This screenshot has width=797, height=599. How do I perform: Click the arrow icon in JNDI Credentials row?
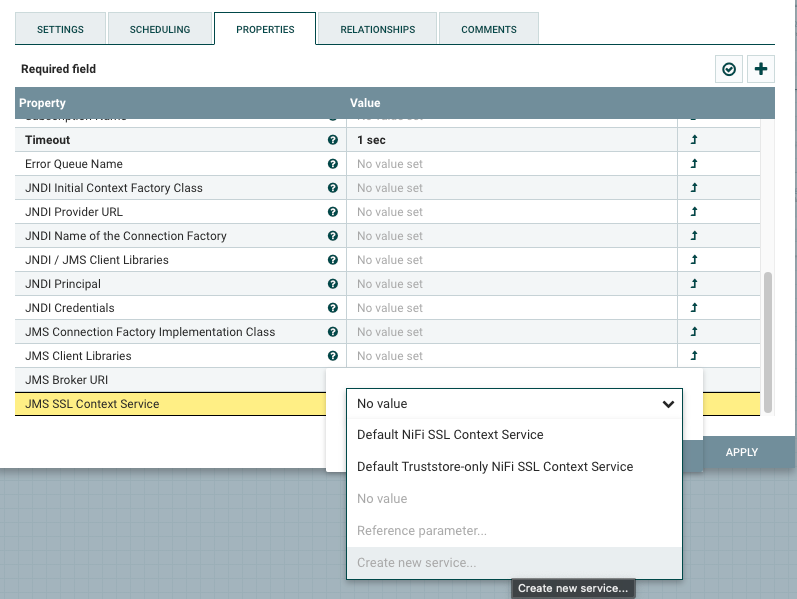pos(694,308)
